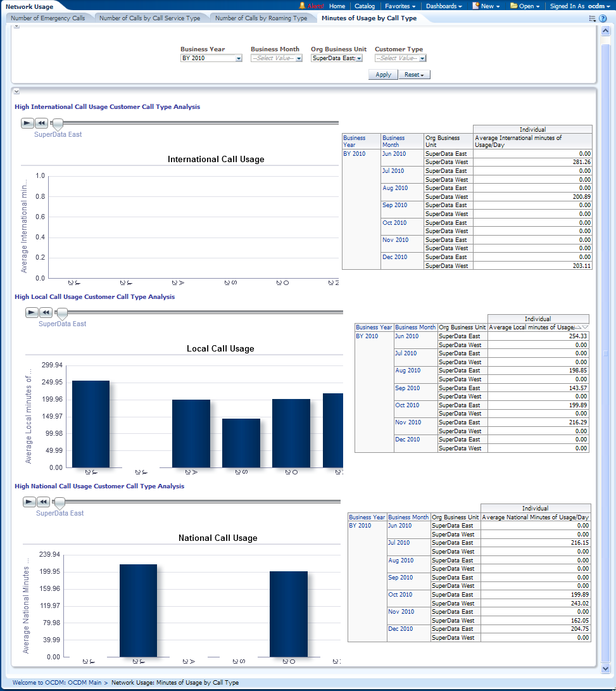Click the Reset button
Screen dimensions: 616x691
pos(414,75)
